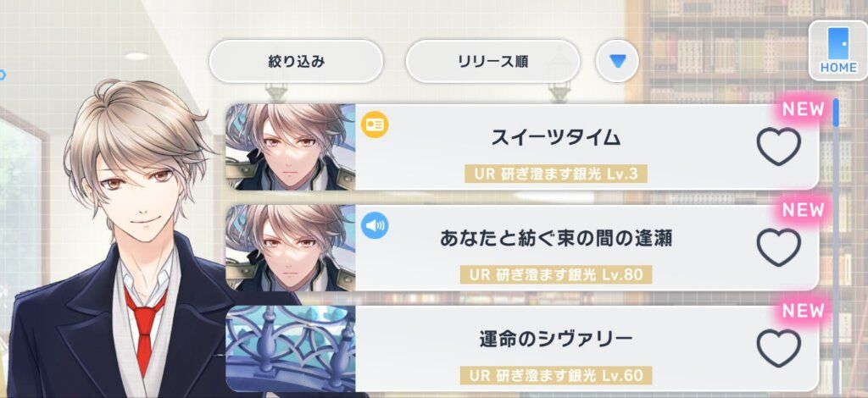Toggle favorite heart on 運命のシヴァリー
This screenshot has width=868, height=398.
coord(778,348)
